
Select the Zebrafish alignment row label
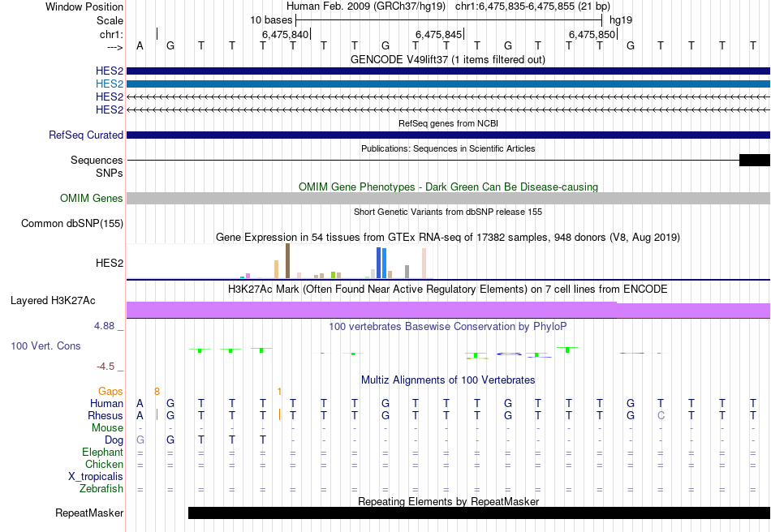[x=101, y=489]
